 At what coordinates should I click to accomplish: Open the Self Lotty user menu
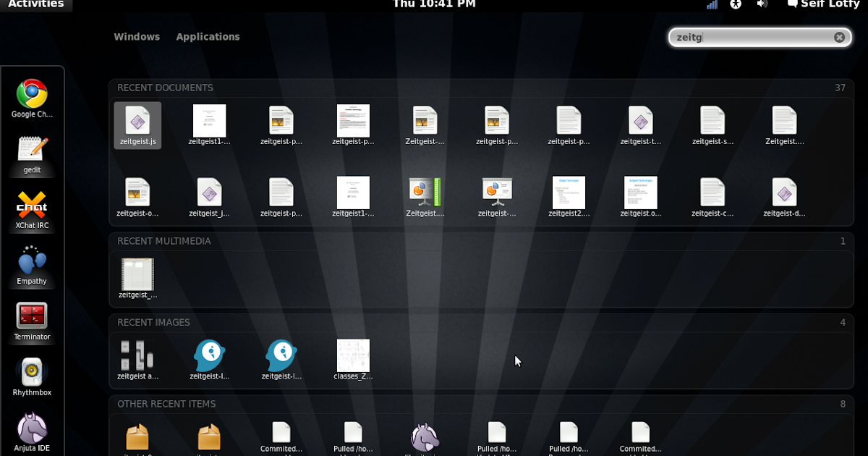point(824,4)
